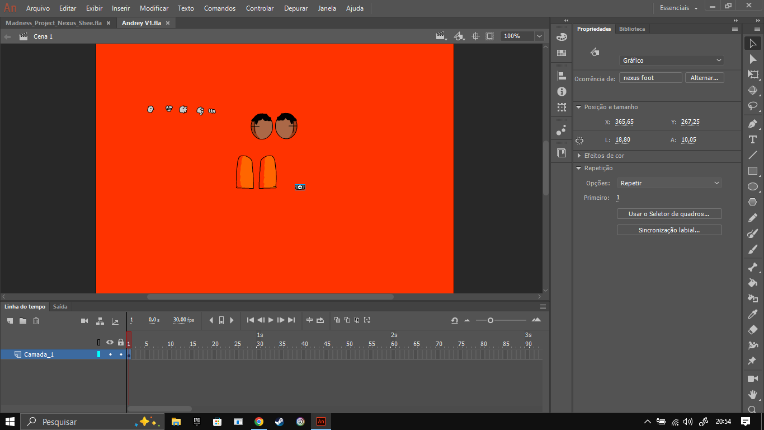Open the Align panel icon
Viewport: 764px width, 430px height.
coord(561,76)
